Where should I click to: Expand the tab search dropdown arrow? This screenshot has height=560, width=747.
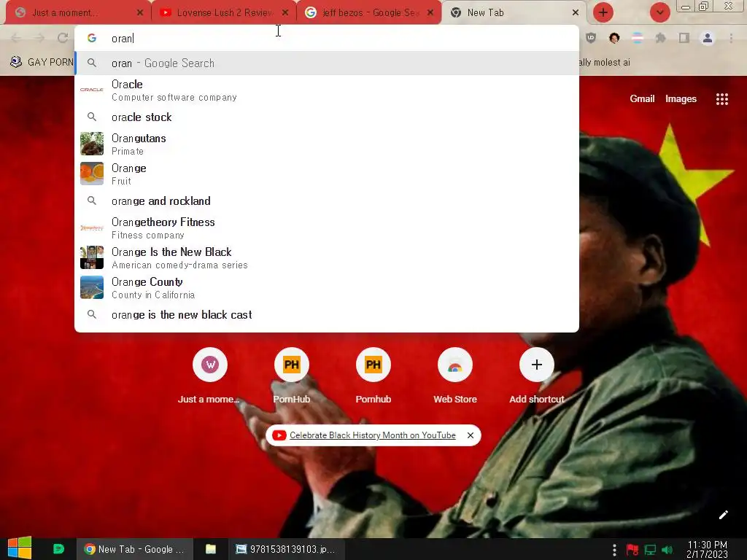[x=659, y=12]
